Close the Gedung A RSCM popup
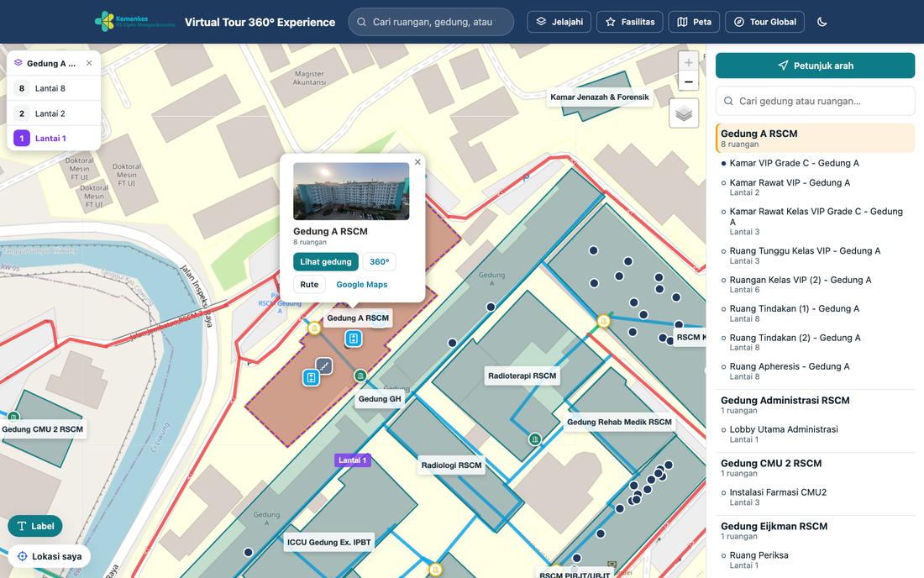The width and height of the screenshot is (924, 578). pos(417,162)
